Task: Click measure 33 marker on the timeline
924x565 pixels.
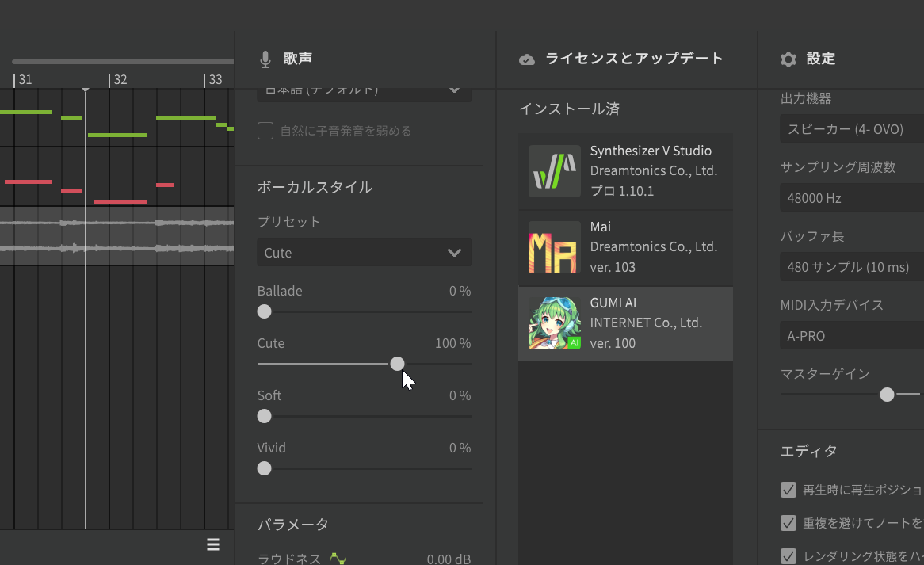Action: pyautogui.click(x=215, y=79)
